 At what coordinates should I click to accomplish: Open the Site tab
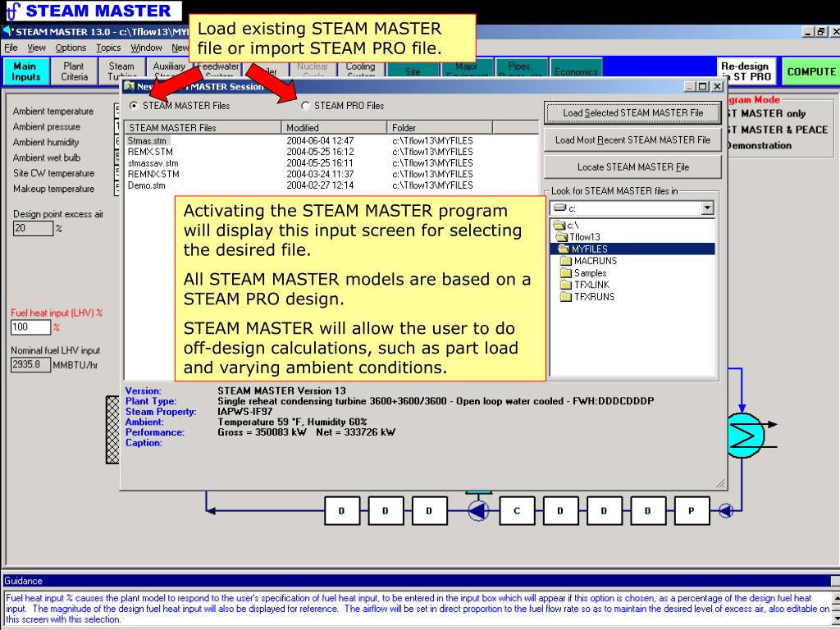(x=413, y=71)
